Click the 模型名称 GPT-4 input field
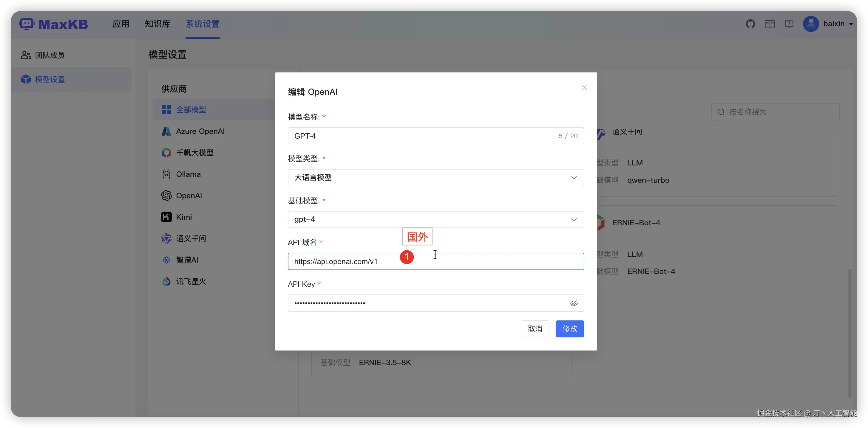 point(421,136)
